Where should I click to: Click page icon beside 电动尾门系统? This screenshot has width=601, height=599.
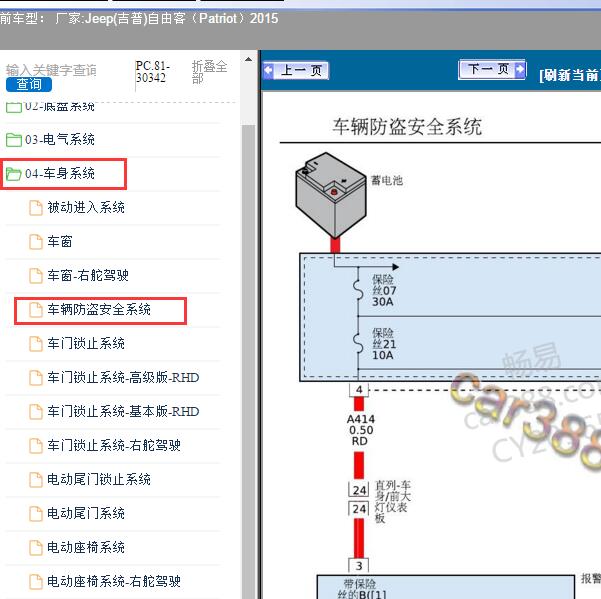pos(36,514)
